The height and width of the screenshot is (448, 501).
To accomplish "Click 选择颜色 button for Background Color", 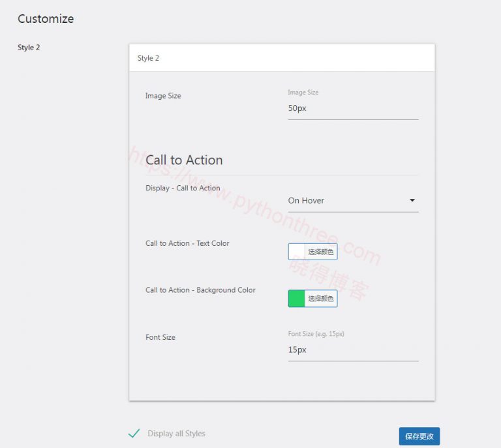I will tap(321, 299).
